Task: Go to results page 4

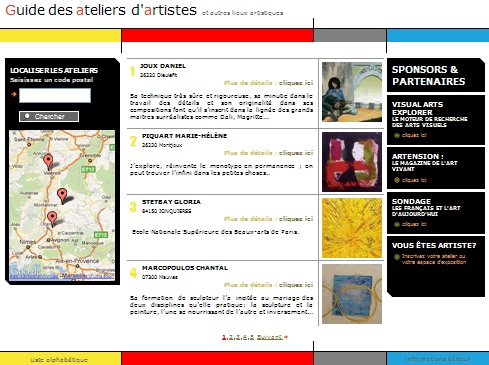Action: (245, 337)
